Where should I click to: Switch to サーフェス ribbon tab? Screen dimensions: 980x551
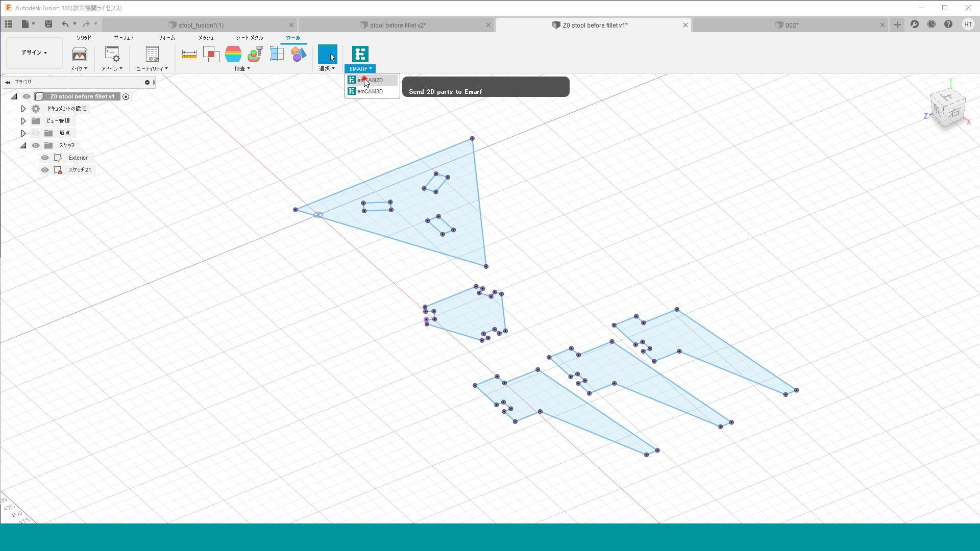tap(124, 38)
